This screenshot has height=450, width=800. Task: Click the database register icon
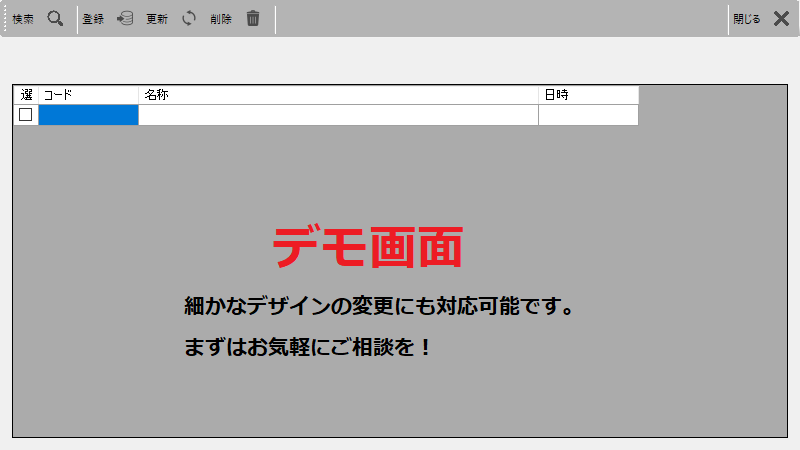point(125,19)
